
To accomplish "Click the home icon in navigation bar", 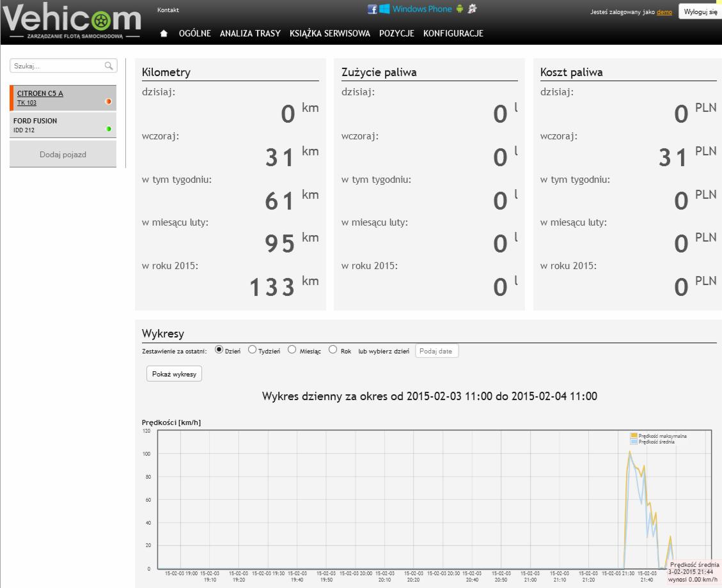I will pos(164,34).
